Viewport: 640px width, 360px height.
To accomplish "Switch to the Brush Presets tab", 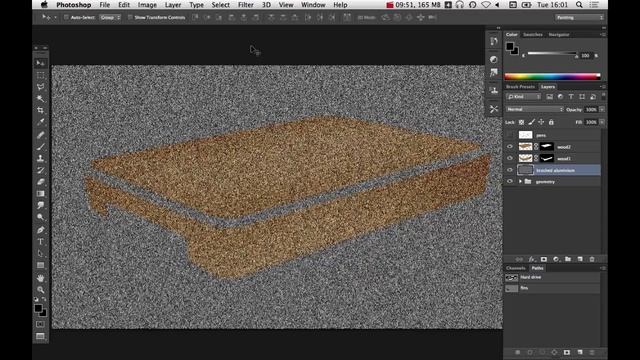I will [x=520, y=87].
